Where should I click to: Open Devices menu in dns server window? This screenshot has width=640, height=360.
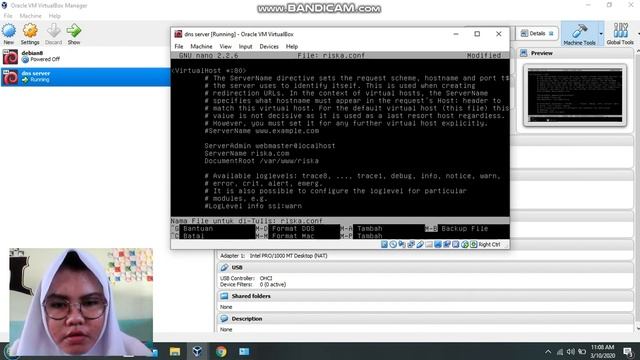pyautogui.click(x=269, y=47)
